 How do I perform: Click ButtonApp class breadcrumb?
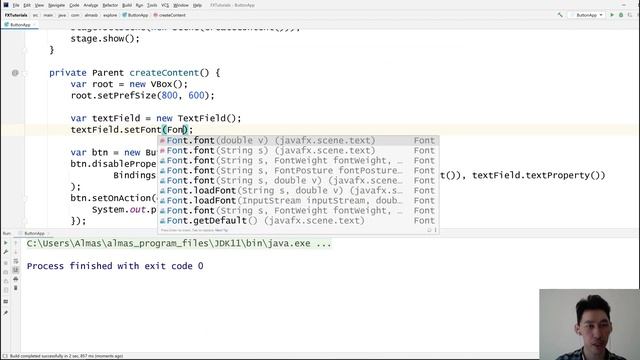coord(136,15)
